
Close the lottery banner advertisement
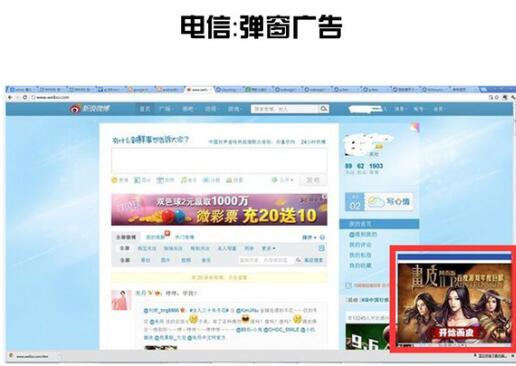[x=324, y=197]
